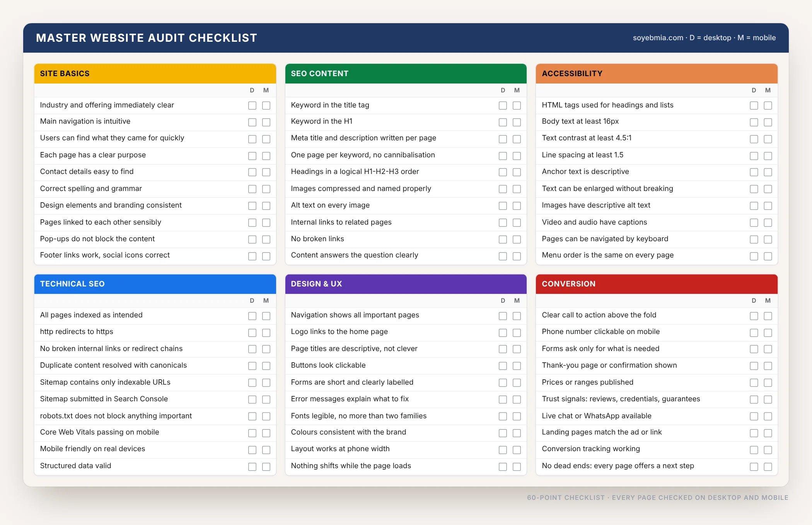
Task: Click the text 'Anchor text is descriptive'
Action: click(585, 171)
